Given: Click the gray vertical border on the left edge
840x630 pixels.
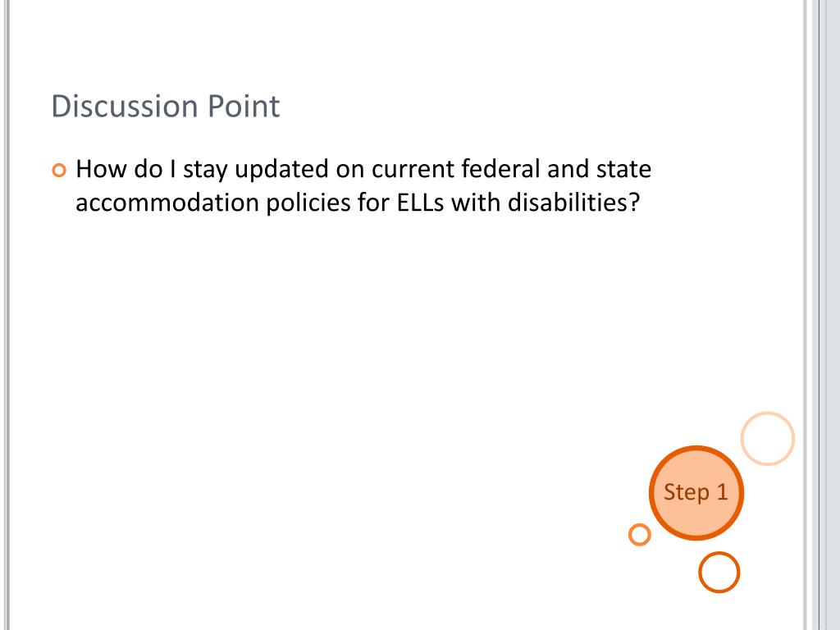Looking at the screenshot, I should pyautogui.click(x=7, y=315).
